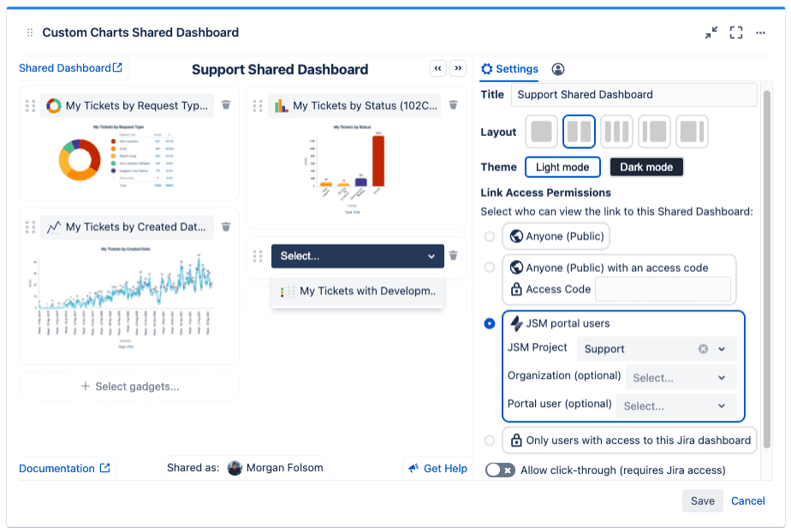Pick the three-column layout icon
This screenshot has width=791, height=532.
616,132
